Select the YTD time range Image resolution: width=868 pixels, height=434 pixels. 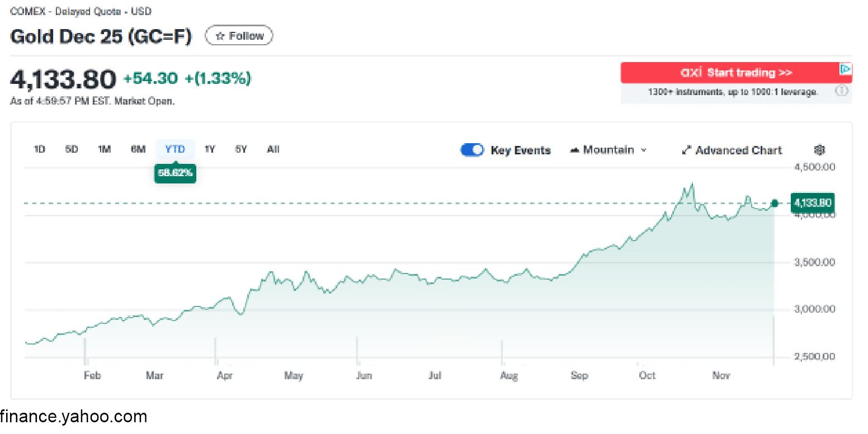click(x=175, y=149)
